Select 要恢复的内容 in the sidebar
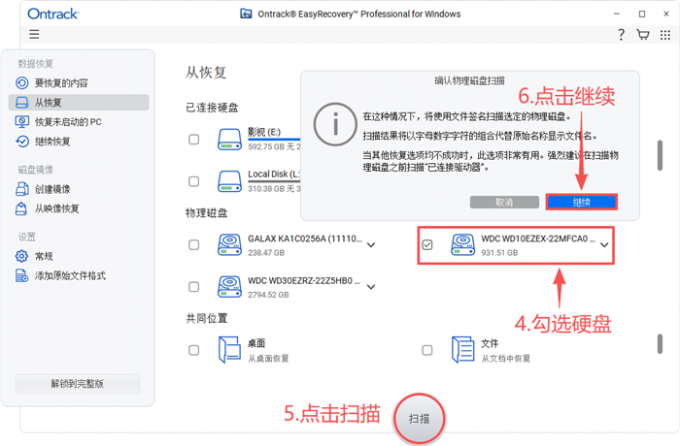Image resolution: width=680 pixels, height=446 pixels. point(78,83)
